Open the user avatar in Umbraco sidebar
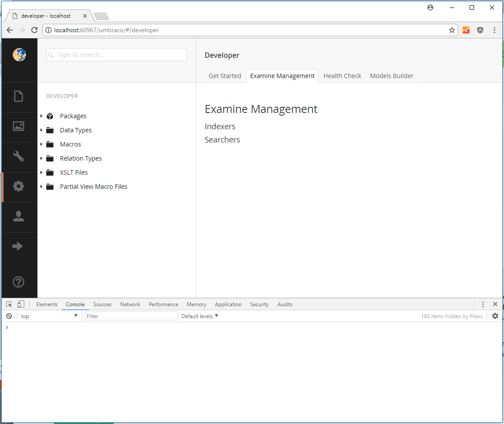504x424 pixels. coord(19,55)
